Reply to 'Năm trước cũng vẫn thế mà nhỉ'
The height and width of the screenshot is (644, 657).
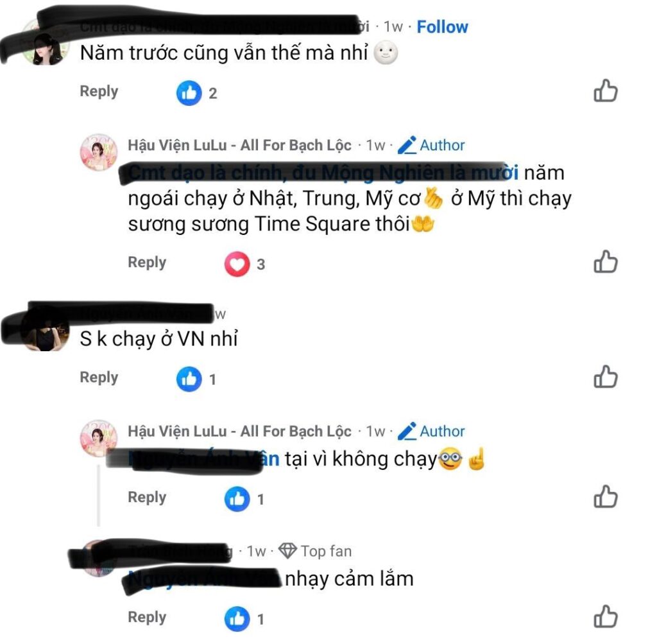coord(99,91)
